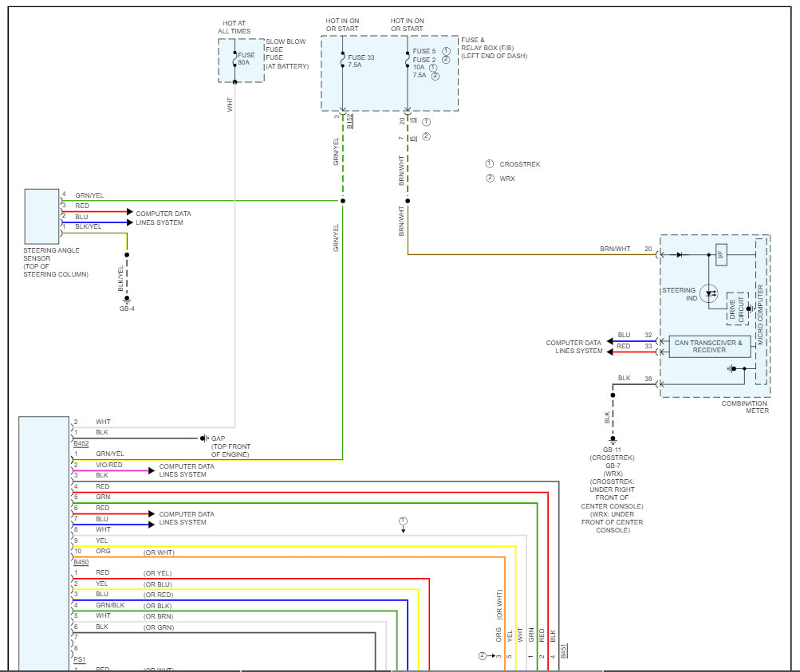Select the MICRO COMPUTER label

[760, 314]
